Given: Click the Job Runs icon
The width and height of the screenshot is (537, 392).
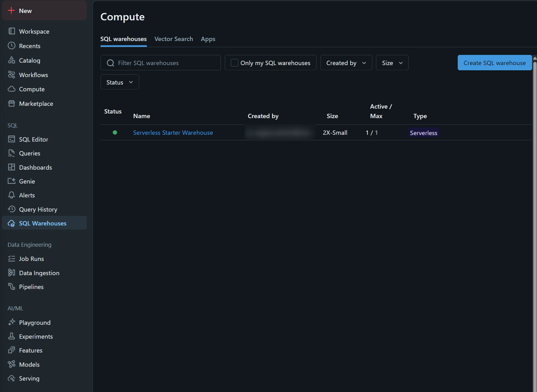Looking at the screenshot, I should tap(11, 258).
